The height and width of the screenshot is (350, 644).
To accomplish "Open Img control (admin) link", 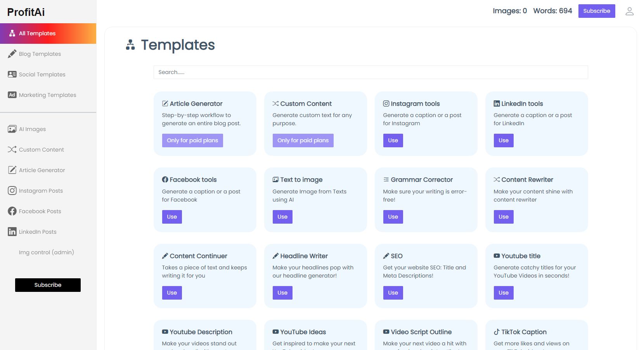I will pyautogui.click(x=46, y=252).
